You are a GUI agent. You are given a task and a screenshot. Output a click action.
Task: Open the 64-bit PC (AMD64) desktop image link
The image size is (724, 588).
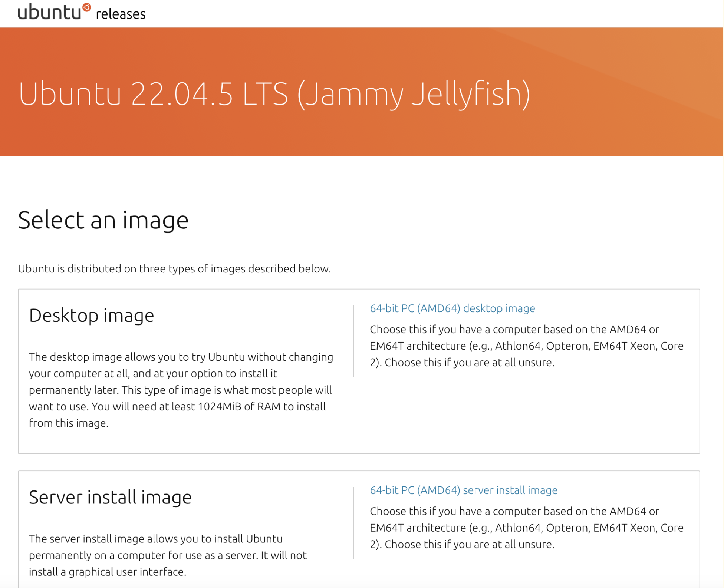452,308
